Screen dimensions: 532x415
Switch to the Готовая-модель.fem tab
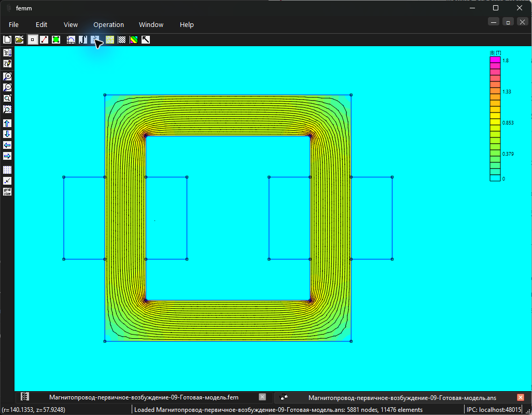144,397
